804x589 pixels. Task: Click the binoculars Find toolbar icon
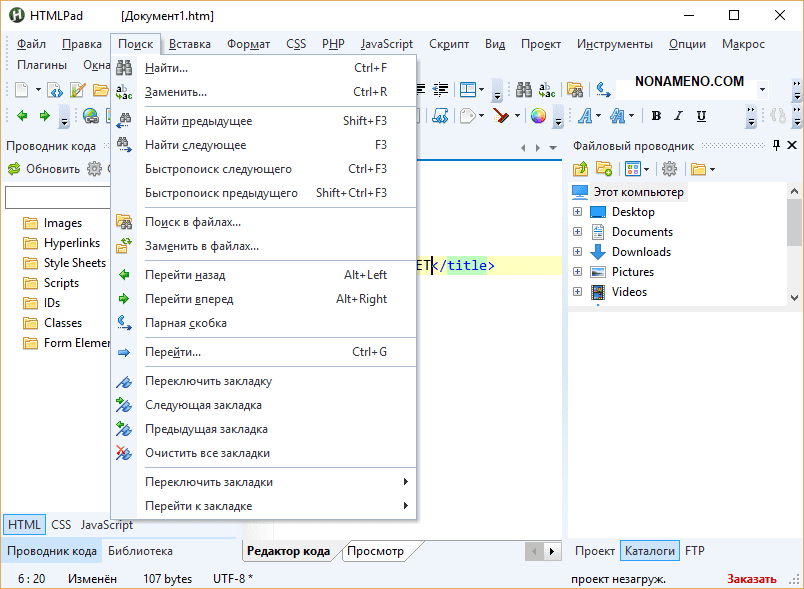tap(574, 90)
